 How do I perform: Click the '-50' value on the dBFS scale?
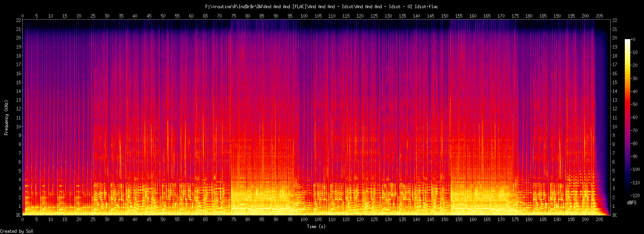(x=634, y=104)
